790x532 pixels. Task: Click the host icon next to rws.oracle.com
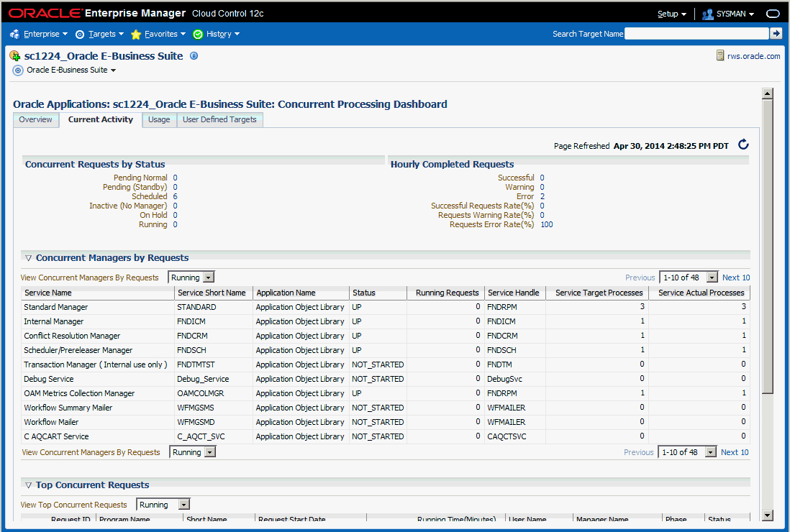[720, 56]
